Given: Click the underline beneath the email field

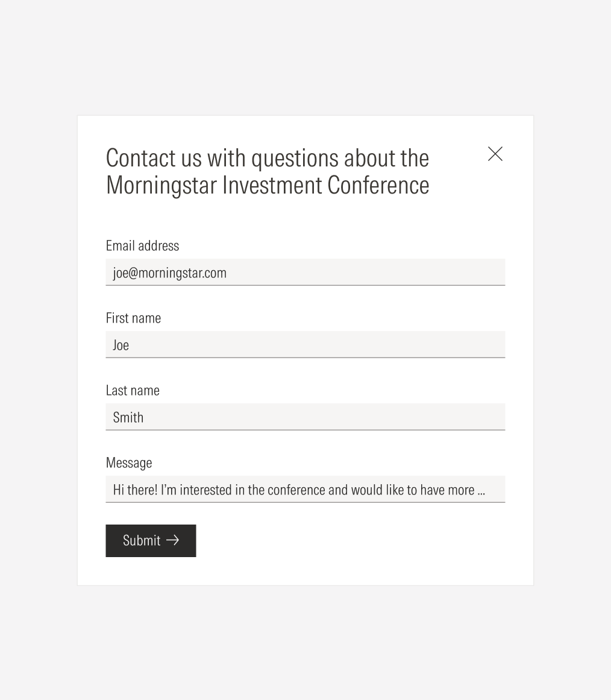Looking at the screenshot, I should (x=305, y=284).
